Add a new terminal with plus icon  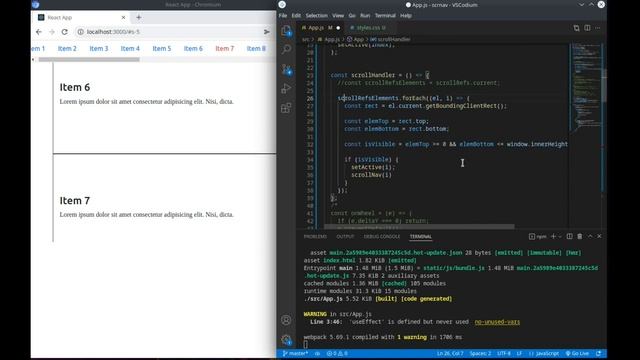pyautogui.click(x=553, y=236)
